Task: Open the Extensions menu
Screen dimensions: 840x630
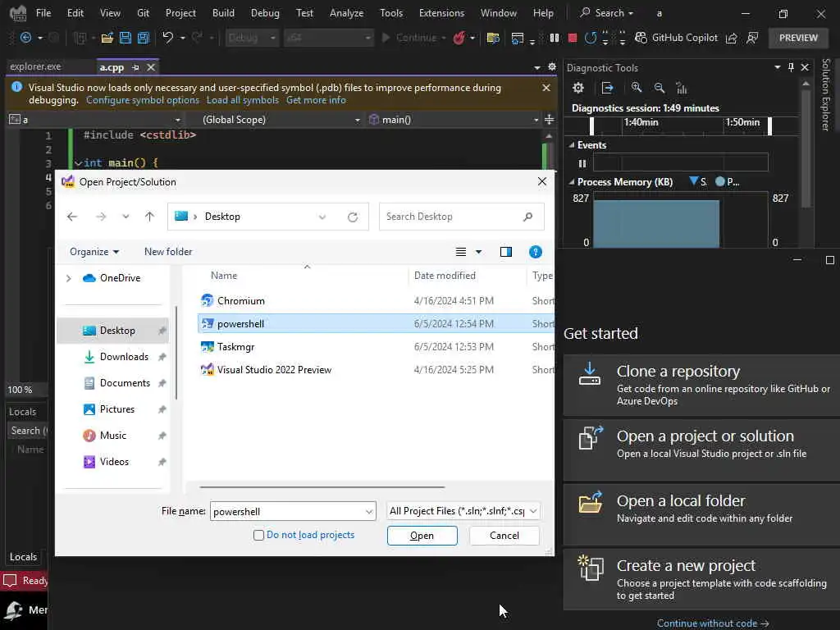Action: tap(441, 13)
